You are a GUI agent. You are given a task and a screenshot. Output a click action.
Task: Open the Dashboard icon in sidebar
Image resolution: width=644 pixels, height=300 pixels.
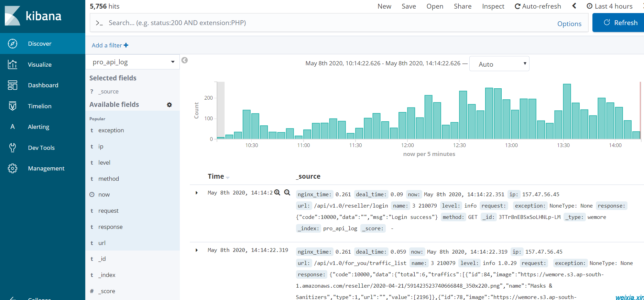click(12, 85)
